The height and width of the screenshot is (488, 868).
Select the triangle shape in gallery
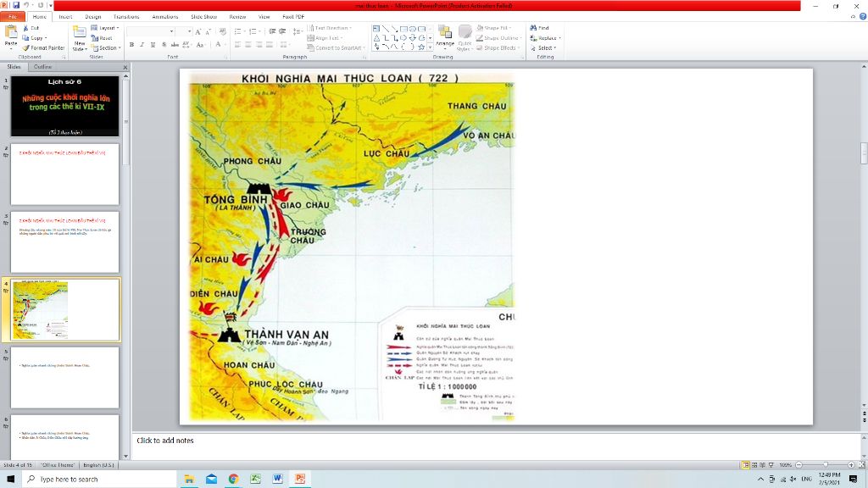pos(376,38)
